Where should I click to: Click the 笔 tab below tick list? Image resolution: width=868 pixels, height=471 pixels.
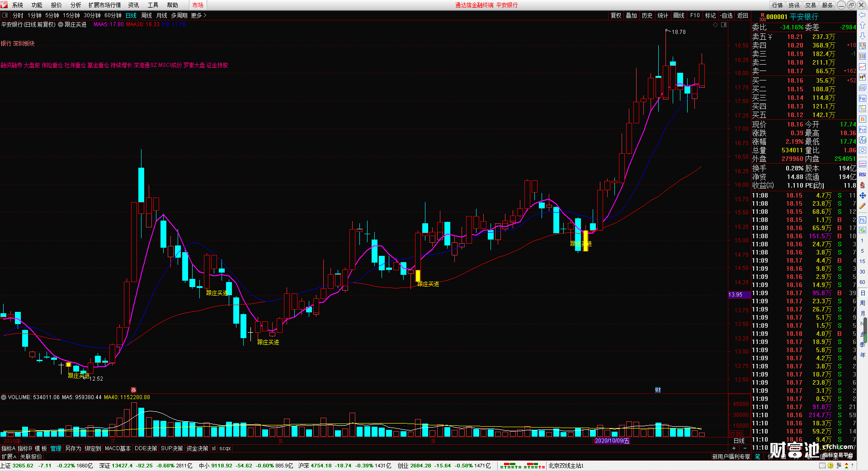758,457
